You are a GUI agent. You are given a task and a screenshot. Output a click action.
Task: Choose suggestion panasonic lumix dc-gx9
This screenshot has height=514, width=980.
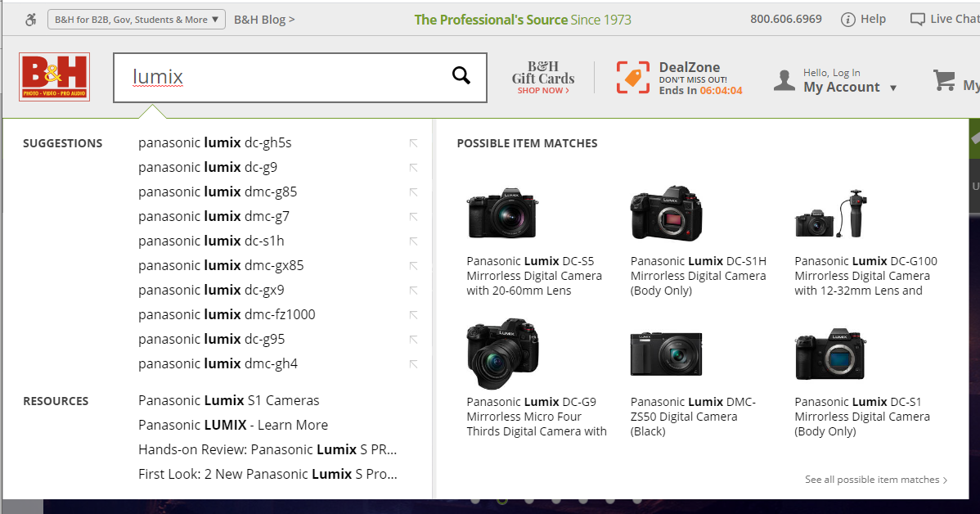coord(211,290)
